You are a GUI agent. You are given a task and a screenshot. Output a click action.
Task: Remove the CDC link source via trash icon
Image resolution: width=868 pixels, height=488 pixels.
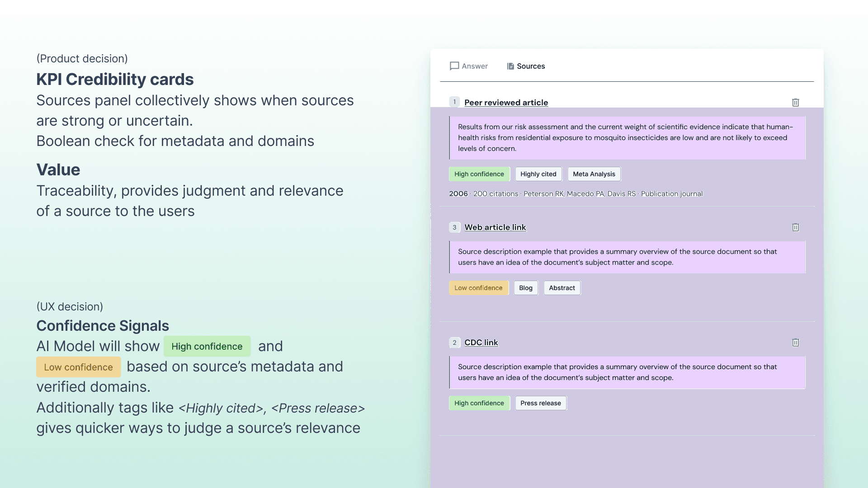coord(796,343)
